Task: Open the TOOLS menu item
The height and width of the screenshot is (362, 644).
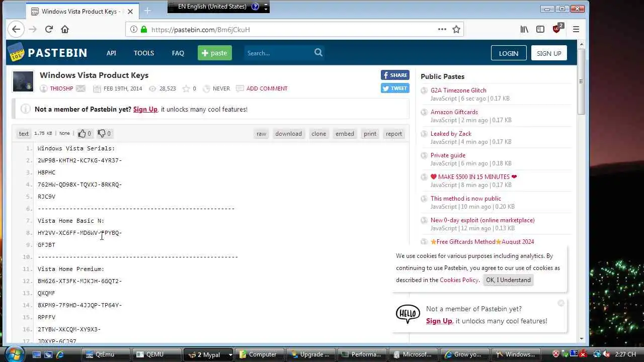Action: pyautogui.click(x=144, y=53)
